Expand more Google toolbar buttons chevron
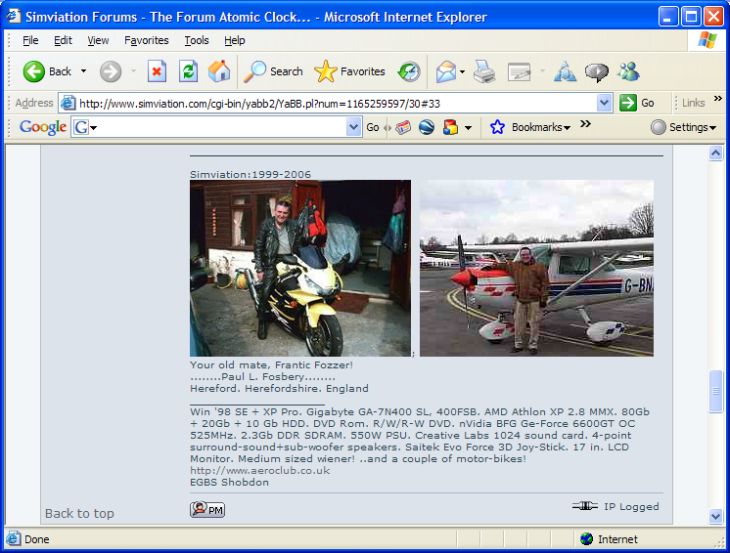Viewport: 730px width, 553px height. click(586, 124)
